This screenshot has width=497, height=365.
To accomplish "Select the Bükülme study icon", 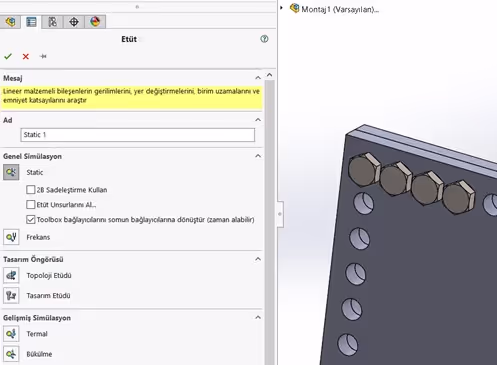I will coord(11,354).
